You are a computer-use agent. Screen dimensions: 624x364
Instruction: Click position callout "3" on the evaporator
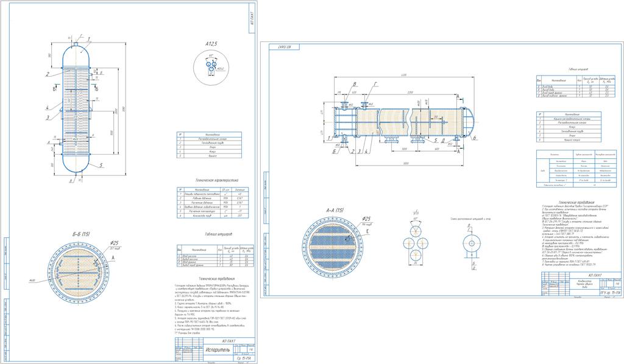click(x=47, y=117)
